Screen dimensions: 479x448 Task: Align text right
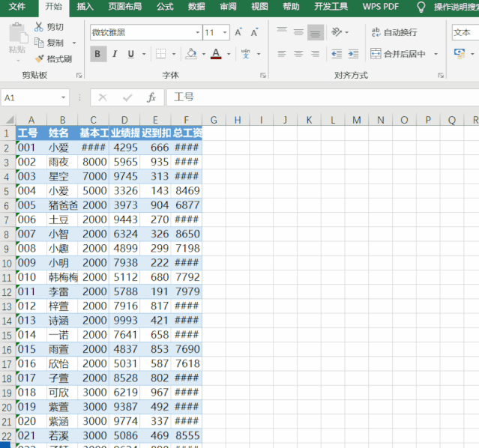click(x=316, y=54)
